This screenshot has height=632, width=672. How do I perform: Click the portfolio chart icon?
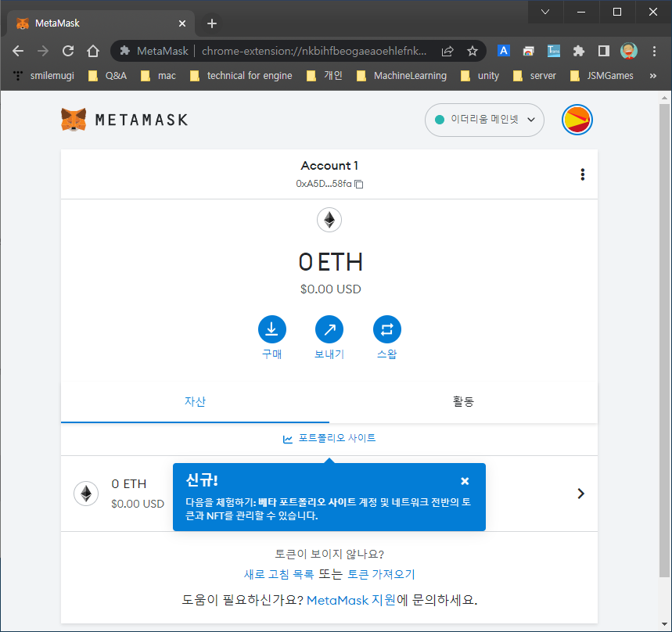click(x=288, y=439)
